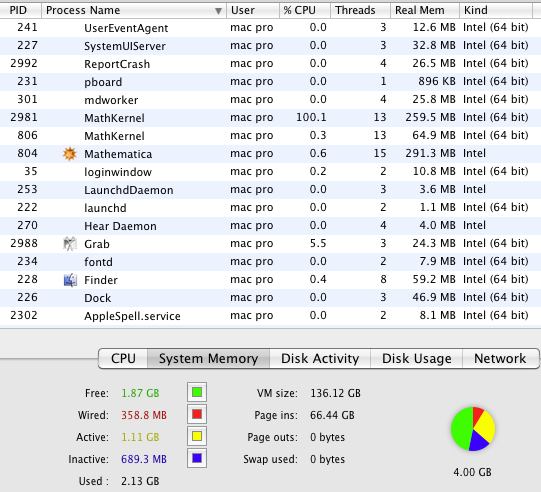Switch to the CPU tab

[123, 358]
